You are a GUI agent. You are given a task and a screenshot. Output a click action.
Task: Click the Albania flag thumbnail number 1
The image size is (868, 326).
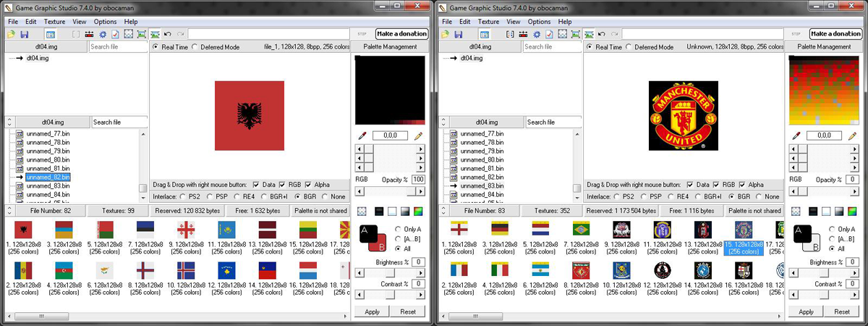(x=24, y=230)
